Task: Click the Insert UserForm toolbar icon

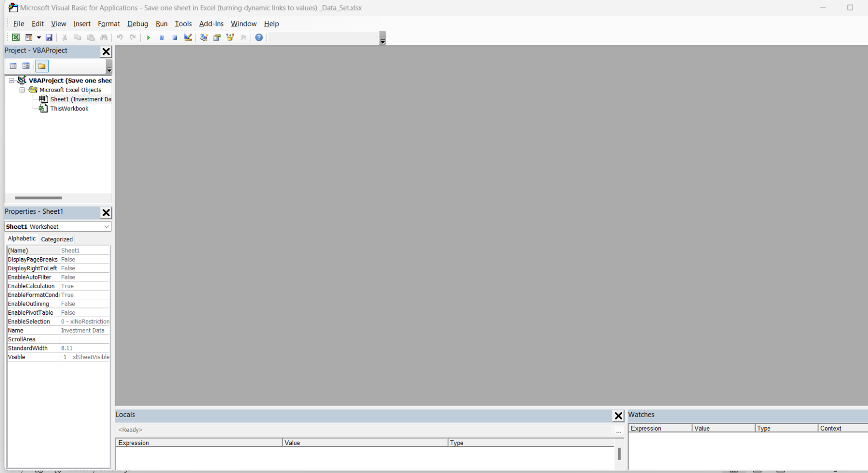Action: [x=29, y=38]
